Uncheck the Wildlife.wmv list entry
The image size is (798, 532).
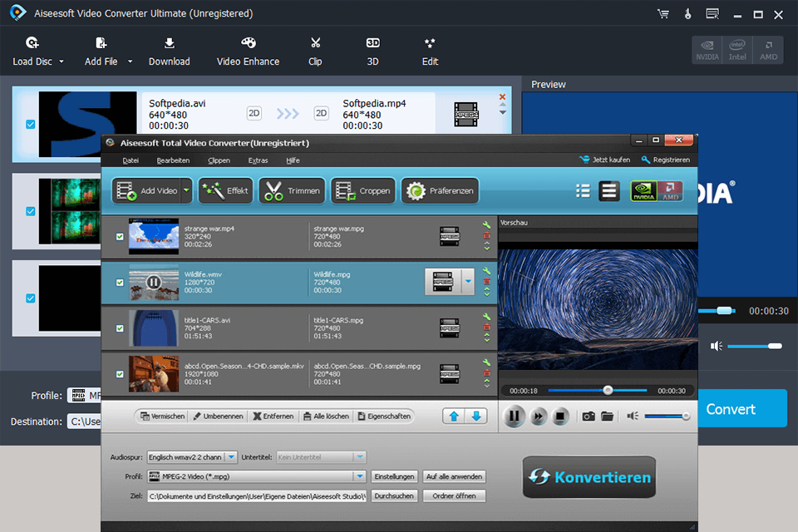[119, 282]
